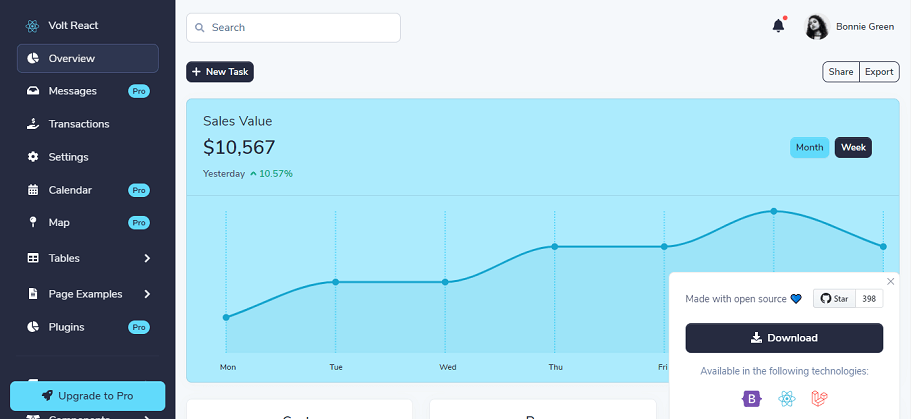Click the Tables grid icon in sidebar
911x419 pixels.
pos(33,258)
